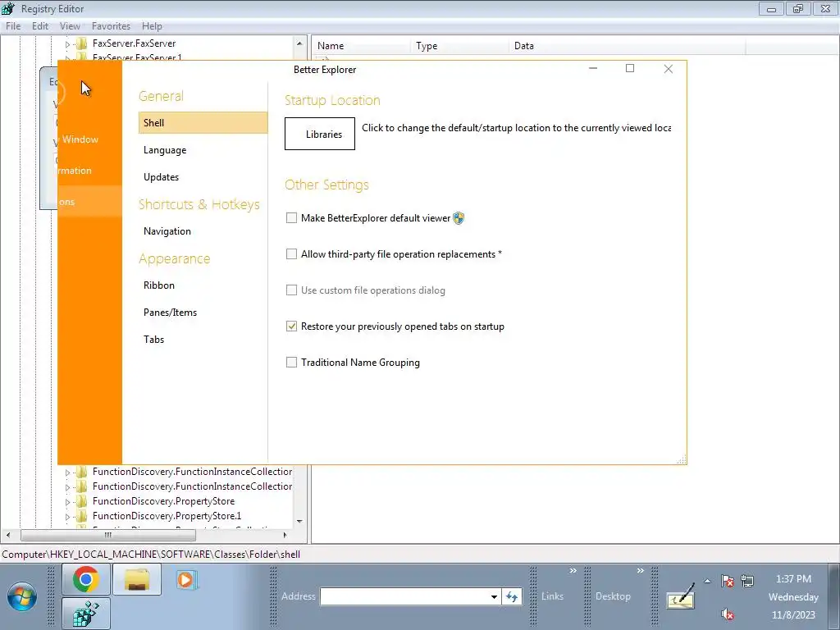The height and width of the screenshot is (630, 840).
Task: Switch to Registry Editor taskbar icon
Action: coord(86,614)
